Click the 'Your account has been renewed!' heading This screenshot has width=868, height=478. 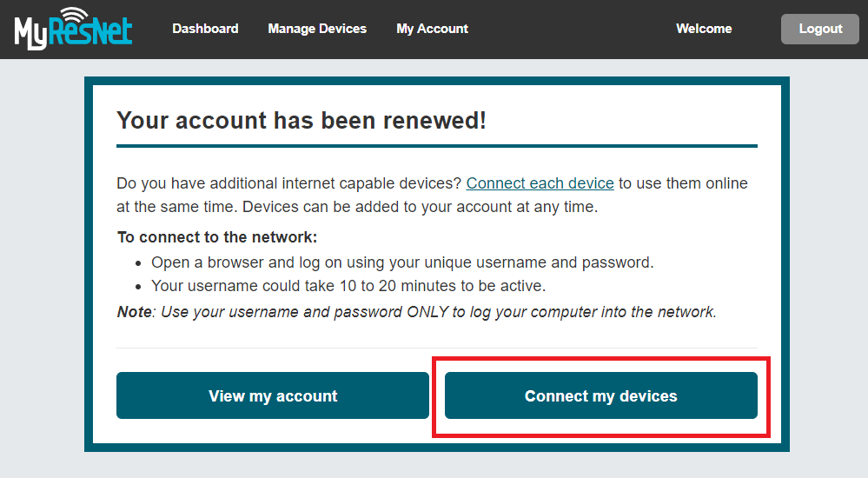click(x=301, y=120)
